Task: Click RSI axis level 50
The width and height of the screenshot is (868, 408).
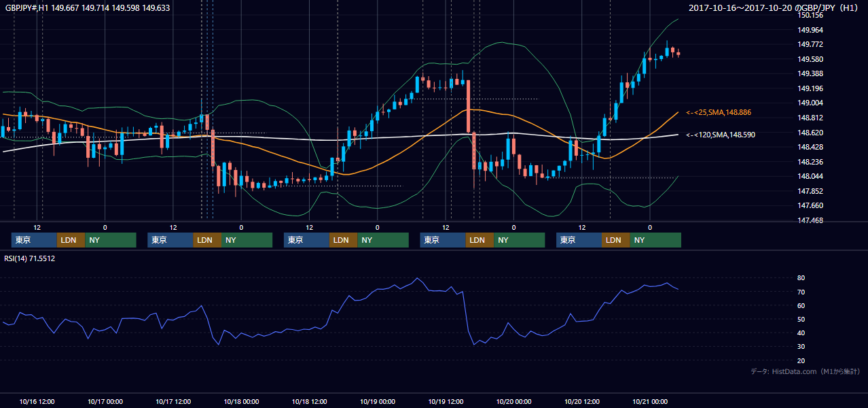Action: (801, 320)
